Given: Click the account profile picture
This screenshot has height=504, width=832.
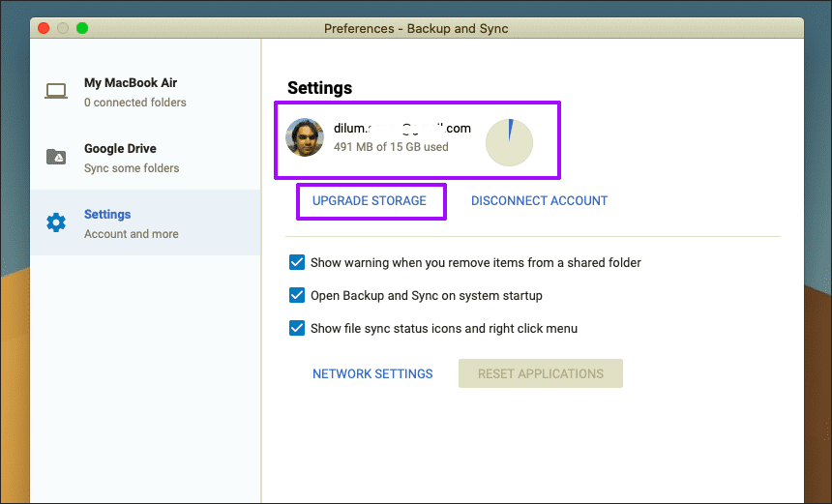Looking at the screenshot, I should tap(305, 137).
